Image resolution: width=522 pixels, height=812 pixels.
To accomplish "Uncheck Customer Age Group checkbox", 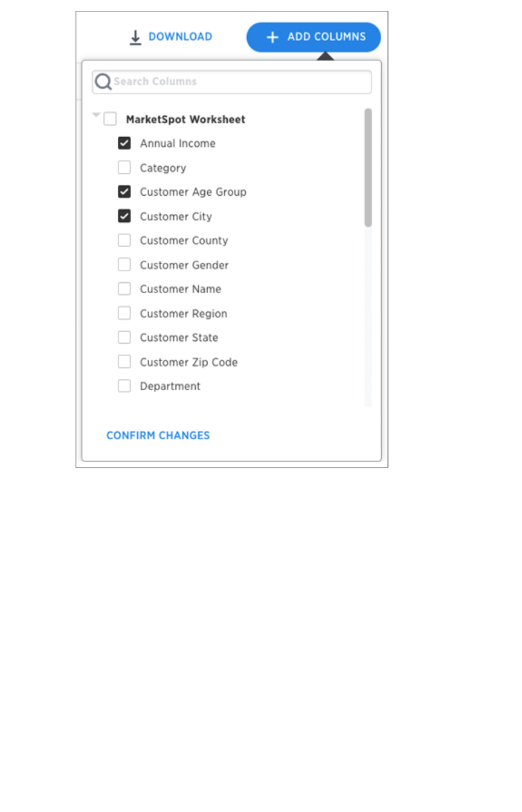I will (x=124, y=192).
